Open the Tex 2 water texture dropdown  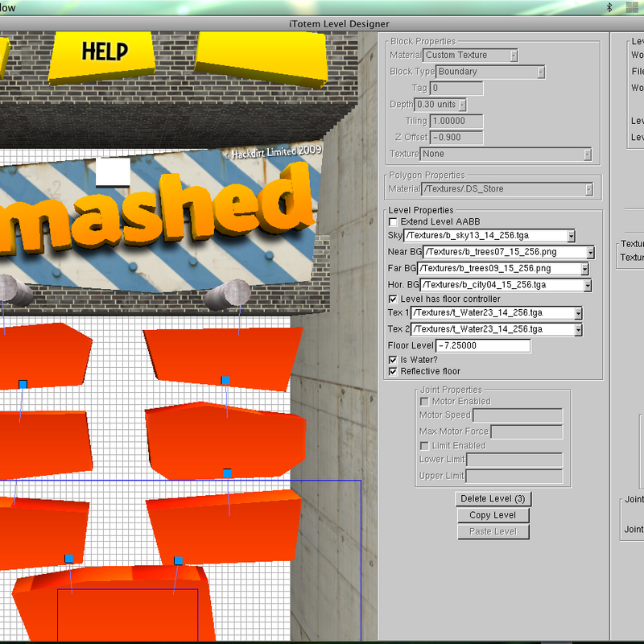point(497,329)
